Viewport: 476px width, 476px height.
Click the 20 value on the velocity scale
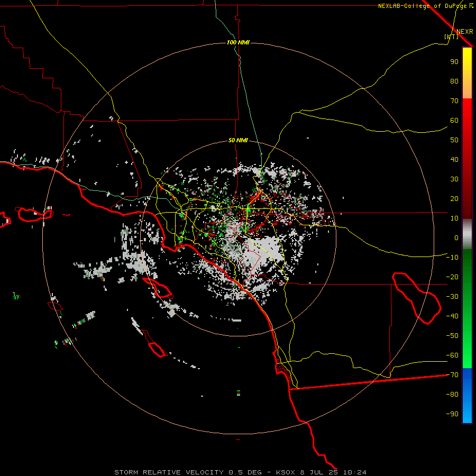454,199
